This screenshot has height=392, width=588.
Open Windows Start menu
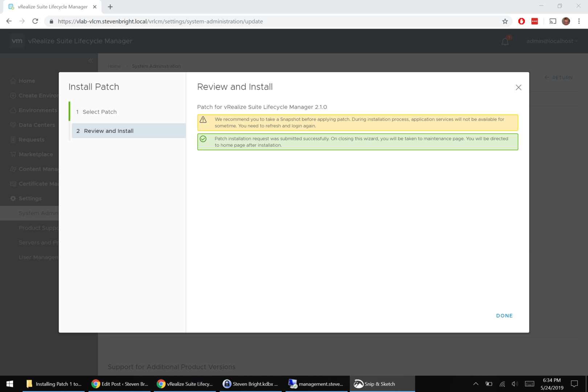[10, 384]
